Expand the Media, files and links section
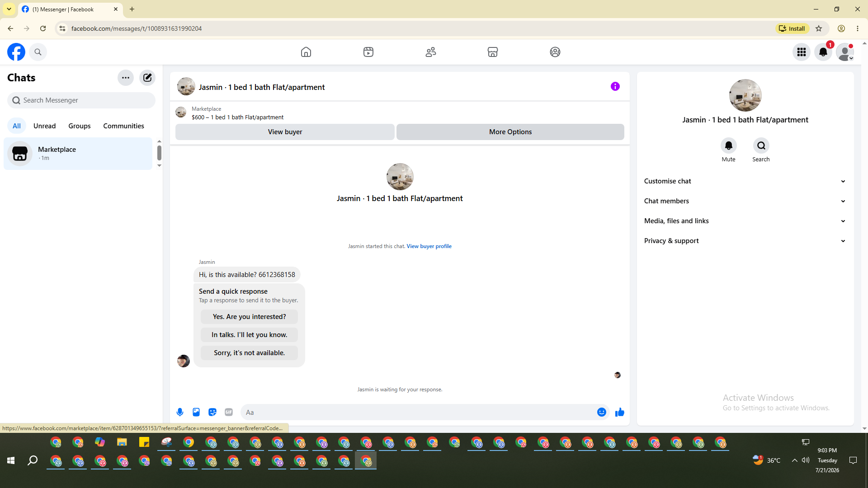The width and height of the screenshot is (868, 488). click(x=745, y=221)
